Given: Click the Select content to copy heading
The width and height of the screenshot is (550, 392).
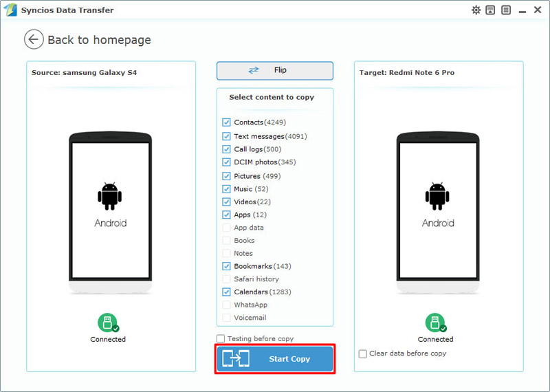Looking at the screenshot, I should [x=272, y=97].
